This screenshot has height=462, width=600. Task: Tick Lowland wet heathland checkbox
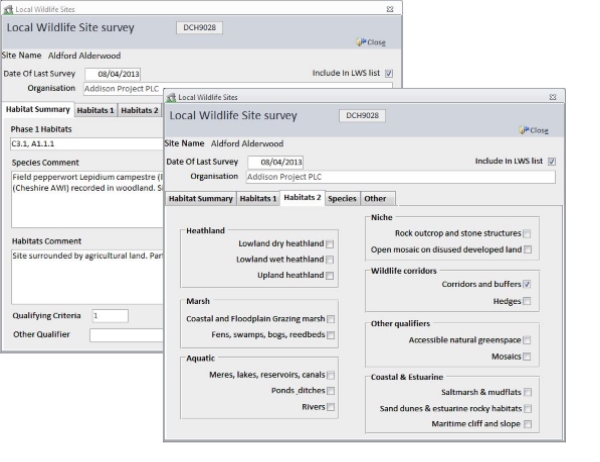point(330,260)
